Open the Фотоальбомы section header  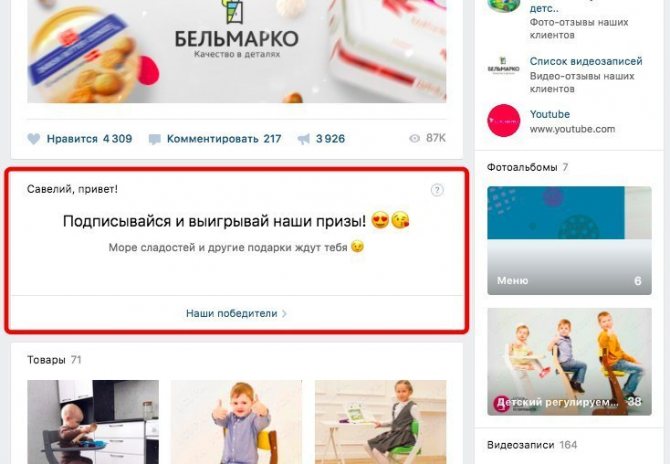[x=522, y=167]
